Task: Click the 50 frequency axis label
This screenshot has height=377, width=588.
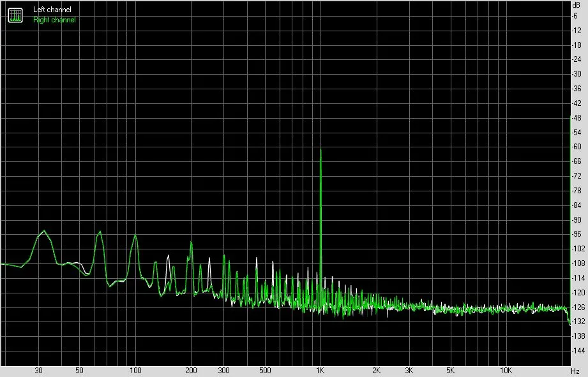Action: [x=79, y=371]
